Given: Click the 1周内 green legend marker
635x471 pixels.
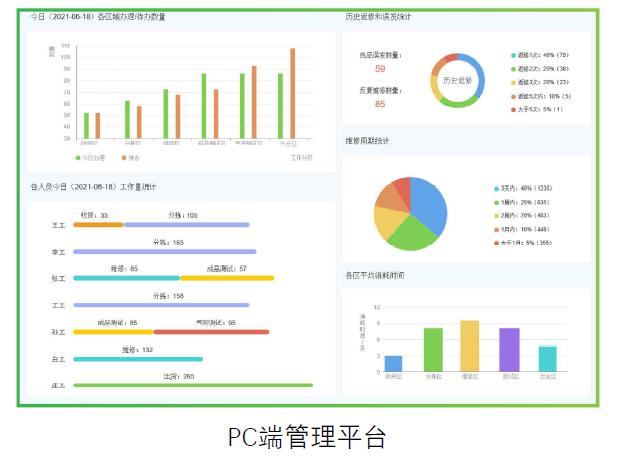Looking at the screenshot, I should pos(496,202).
